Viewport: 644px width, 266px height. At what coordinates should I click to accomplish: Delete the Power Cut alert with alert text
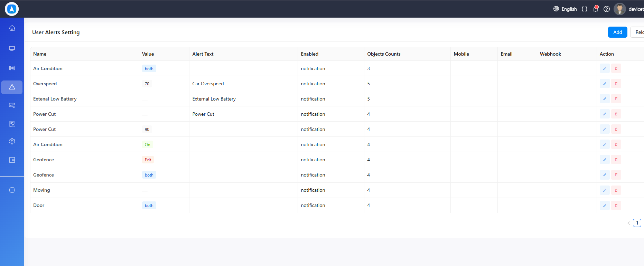616,114
